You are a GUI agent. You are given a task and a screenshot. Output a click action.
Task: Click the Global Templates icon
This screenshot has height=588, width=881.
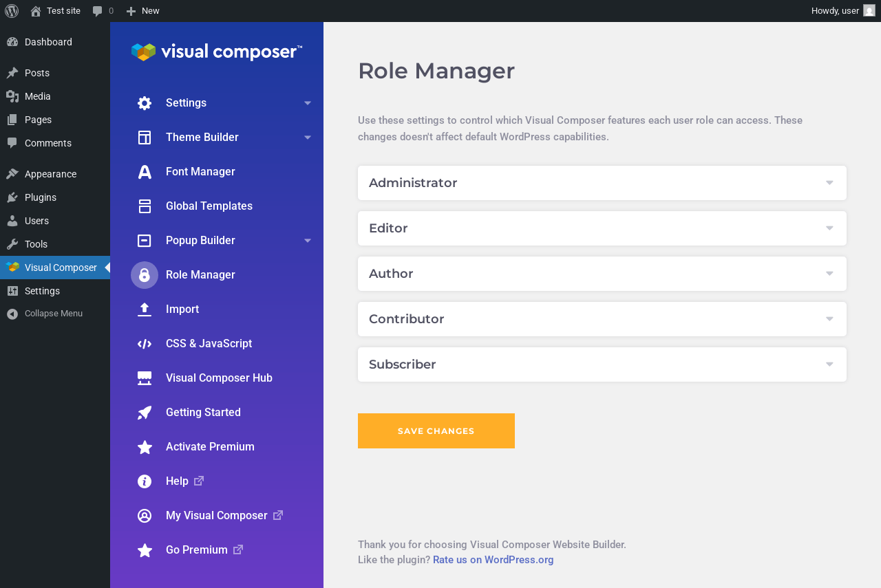[x=145, y=206]
